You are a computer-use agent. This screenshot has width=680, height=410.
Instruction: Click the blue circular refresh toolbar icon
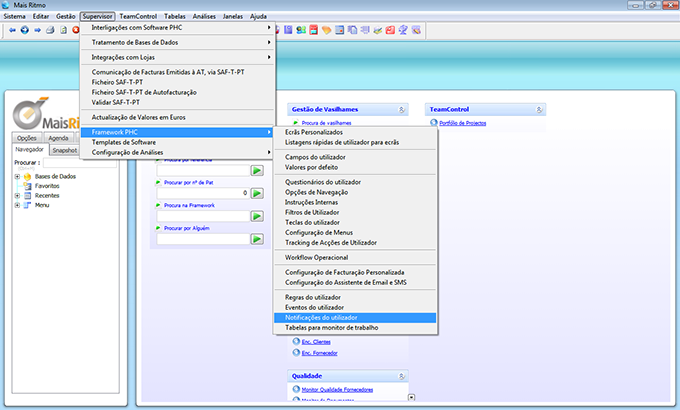click(25, 30)
